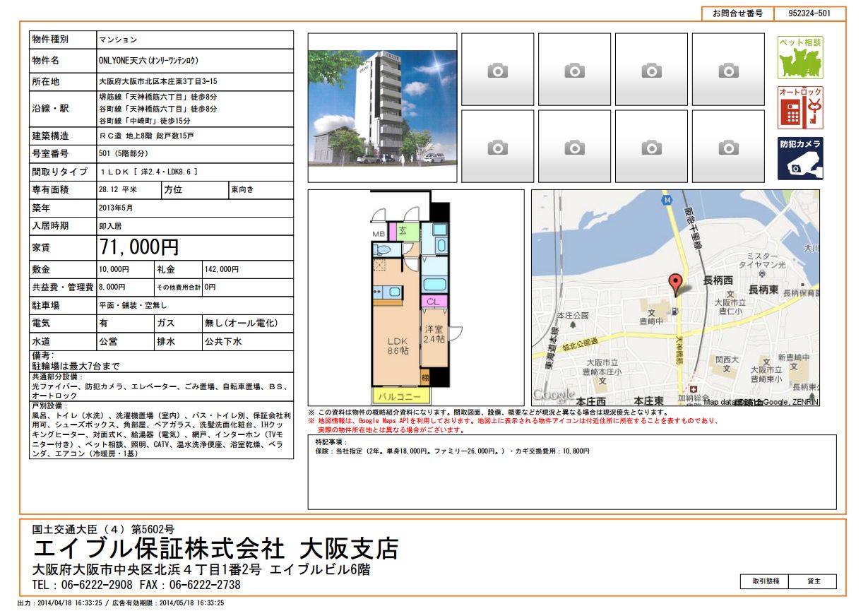Click company name エイブル保証株式会社 大阪支店
868x611 pixels.
215,549
